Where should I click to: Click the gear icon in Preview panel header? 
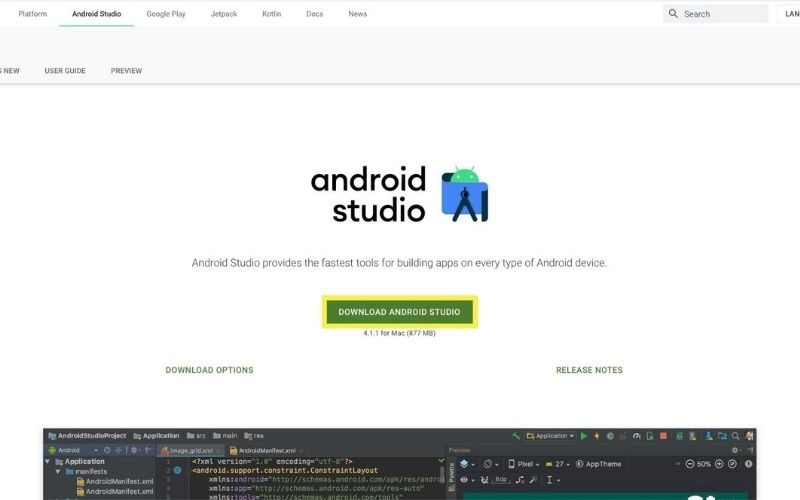(x=735, y=450)
